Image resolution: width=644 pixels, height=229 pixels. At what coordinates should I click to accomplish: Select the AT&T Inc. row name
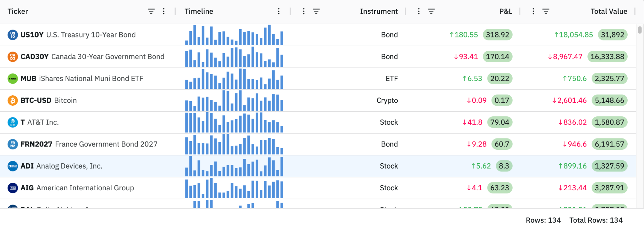point(43,122)
